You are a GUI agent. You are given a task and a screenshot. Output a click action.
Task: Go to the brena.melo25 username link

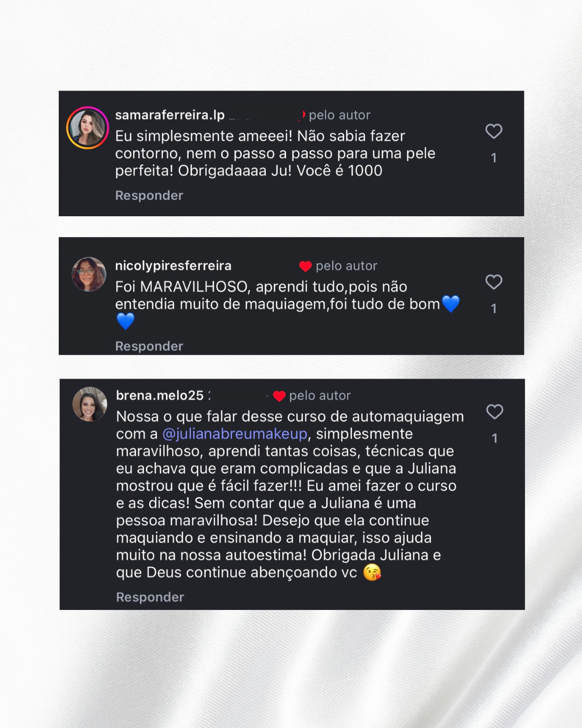coord(160,396)
